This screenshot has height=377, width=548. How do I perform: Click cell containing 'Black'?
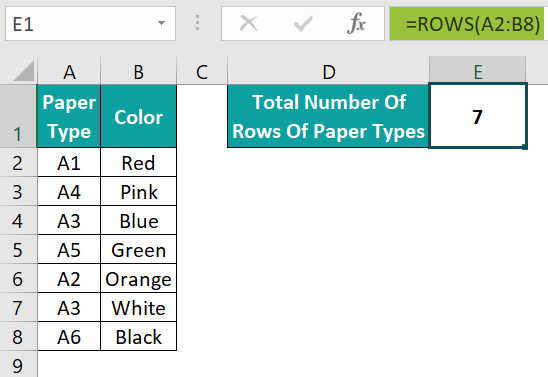(x=138, y=336)
